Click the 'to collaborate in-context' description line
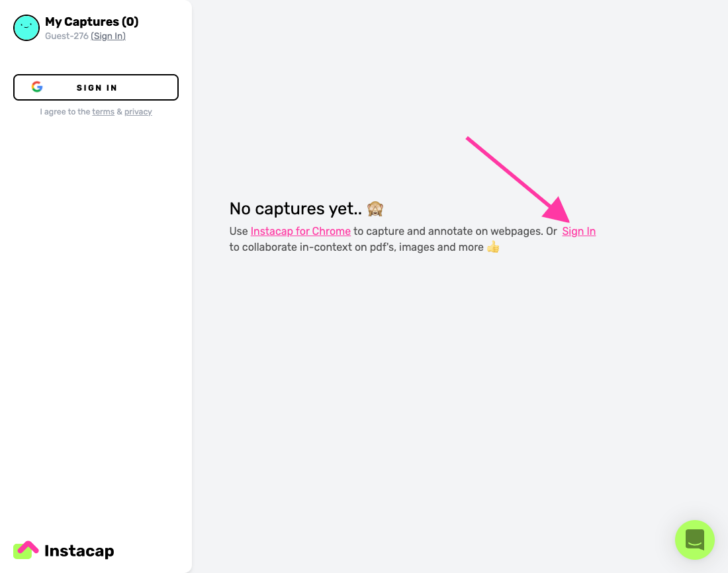This screenshot has width=728, height=573. (x=357, y=247)
